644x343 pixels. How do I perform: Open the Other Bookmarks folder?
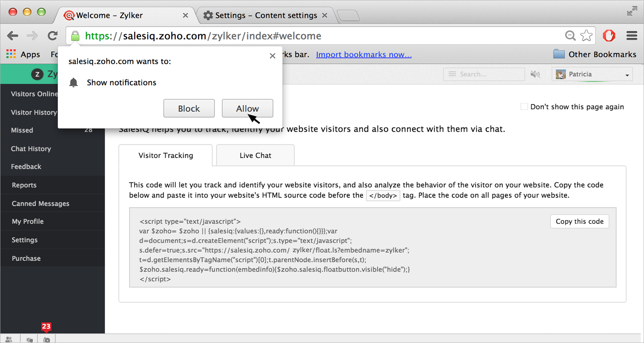pos(594,54)
